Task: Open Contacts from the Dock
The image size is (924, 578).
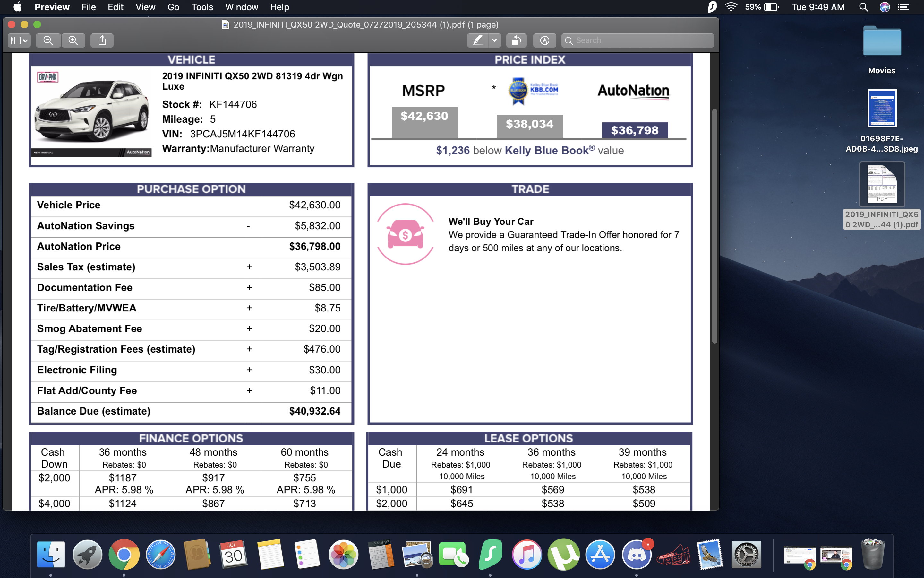Action: [x=197, y=554]
